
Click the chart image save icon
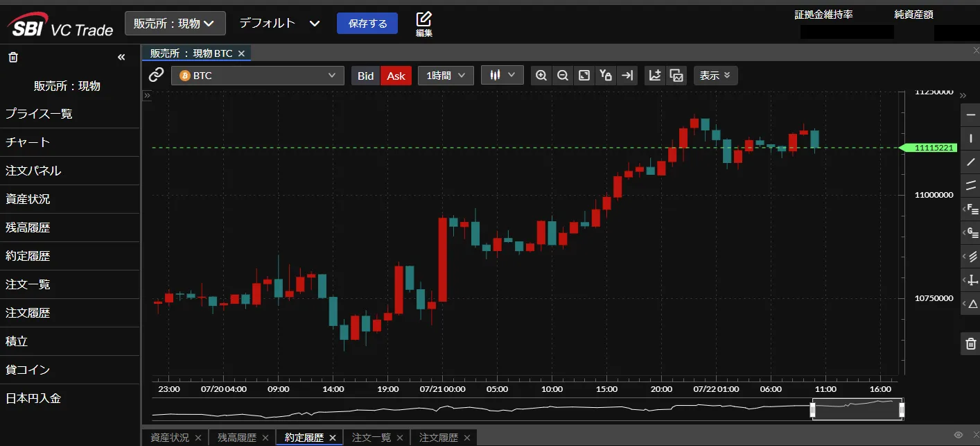pyautogui.click(x=676, y=76)
